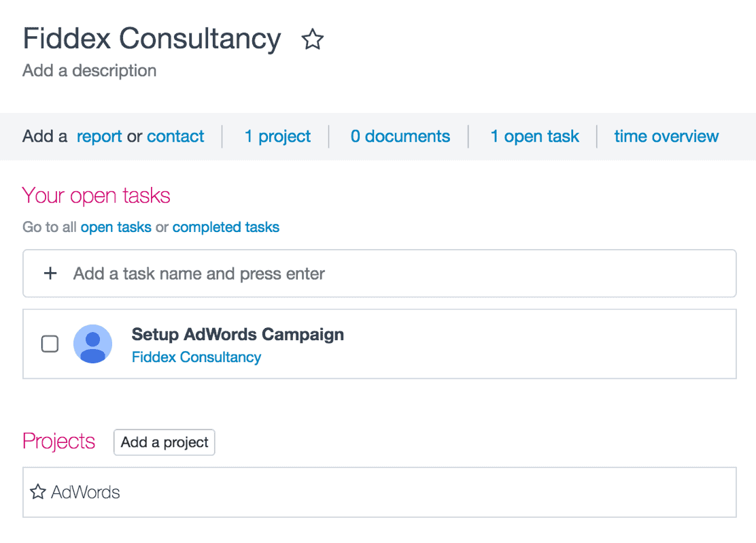
Task: Click the Add a project button
Action: 165,442
